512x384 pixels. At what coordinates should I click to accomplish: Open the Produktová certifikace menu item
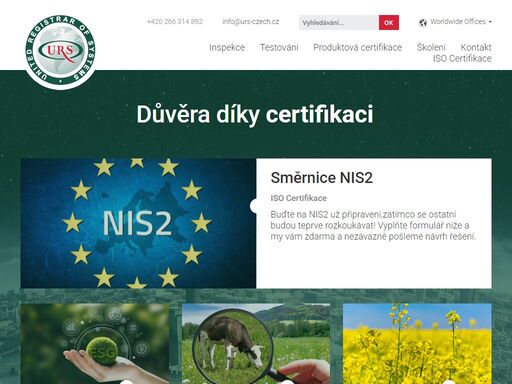[x=357, y=47]
